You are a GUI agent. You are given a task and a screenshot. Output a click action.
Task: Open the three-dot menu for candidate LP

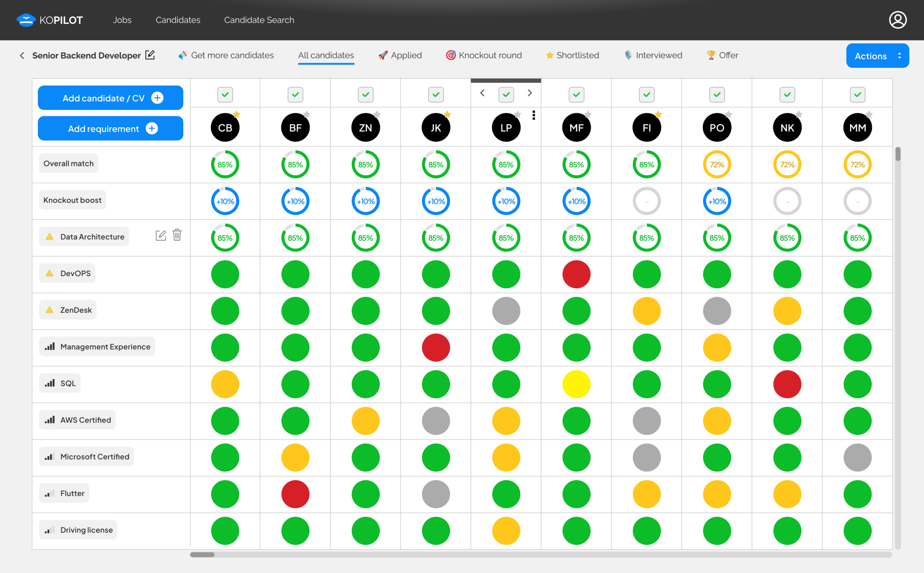point(533,115)
